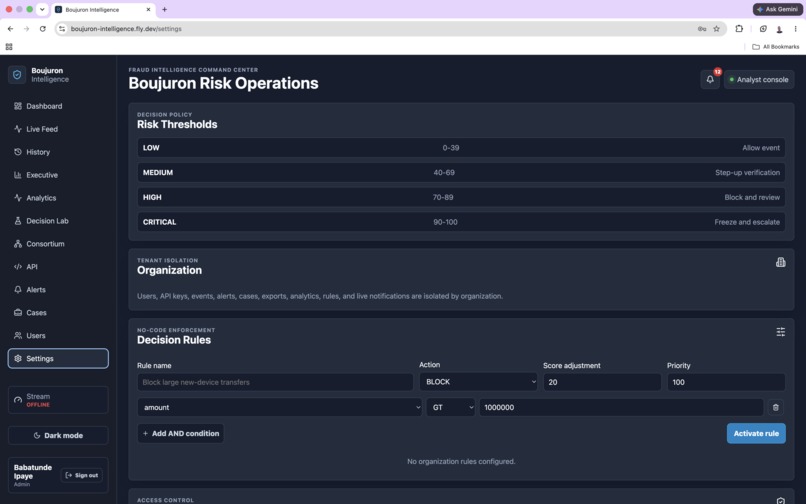Click the site info icon in address bar
The image size is (806, 504).
(x=62, y=29)
